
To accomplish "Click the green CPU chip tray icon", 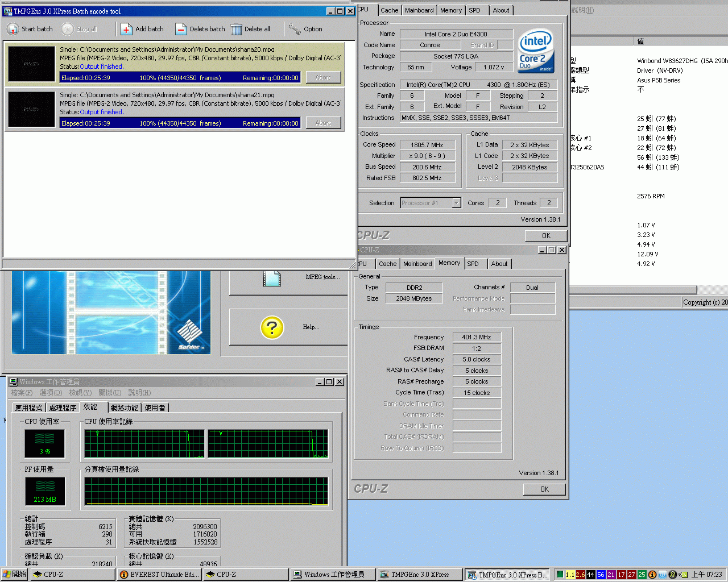I will [x=560, y=575].
